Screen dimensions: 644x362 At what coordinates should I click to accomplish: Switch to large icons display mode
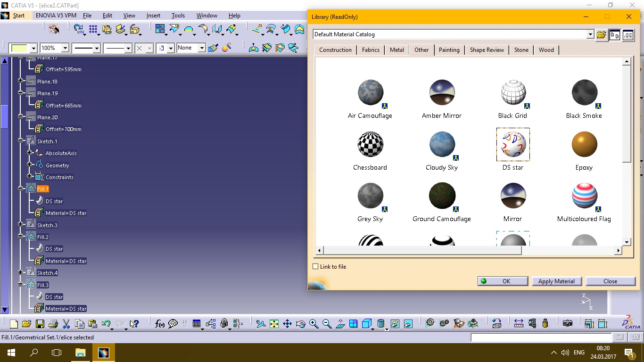pos(614,35)
